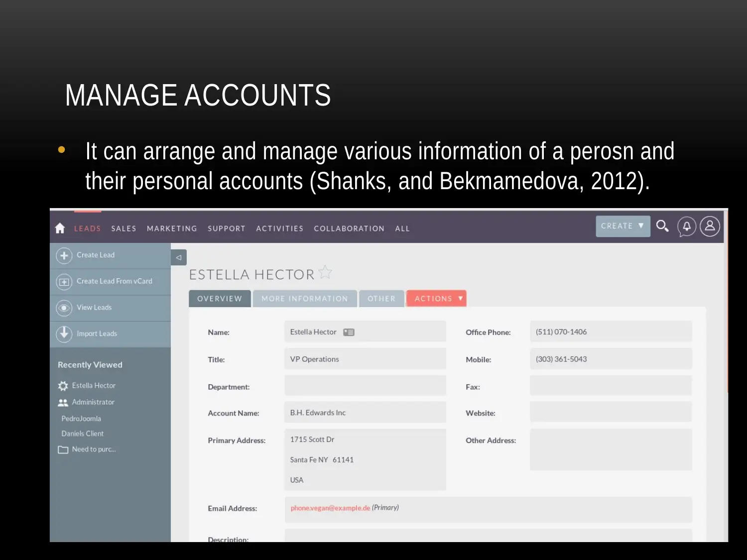The image size is (747, 560).
Task: Open the LEADS menu
Action: [x=88, y=228]
